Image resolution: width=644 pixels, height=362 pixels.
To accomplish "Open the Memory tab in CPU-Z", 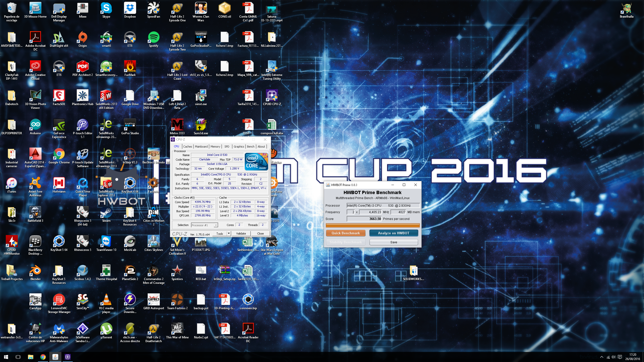I will 215,147.
